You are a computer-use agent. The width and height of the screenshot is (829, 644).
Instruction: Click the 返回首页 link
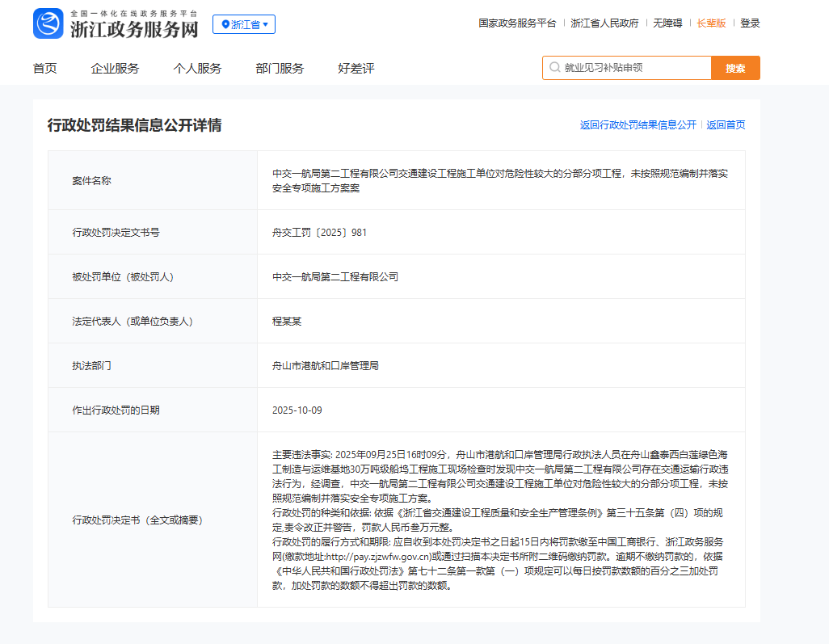click(725, 125)
